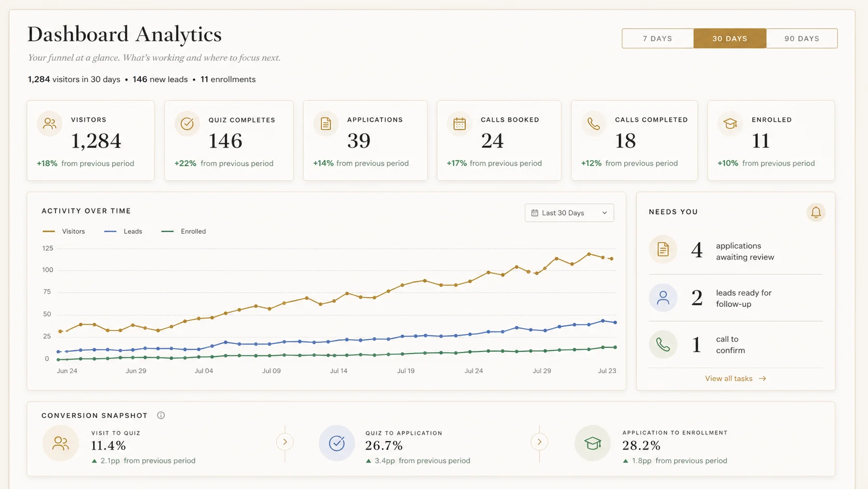Click the call to confirm phone icon
Image resolution: width=868 pixels, height=489 pixels.
coord(663,344)
